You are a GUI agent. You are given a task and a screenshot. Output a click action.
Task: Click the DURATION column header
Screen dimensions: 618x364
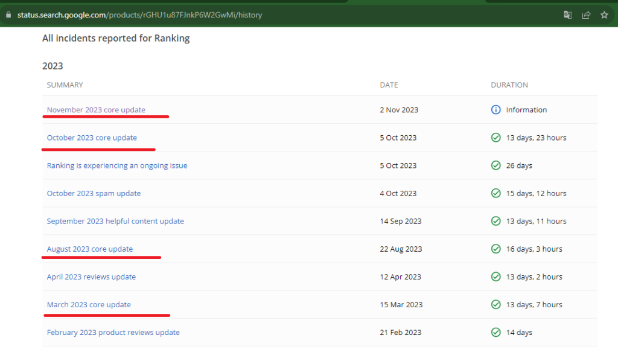tap(509, 85)
